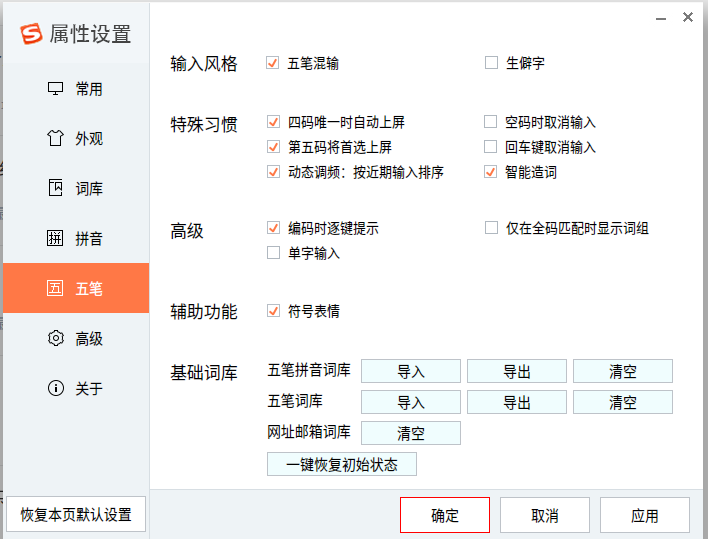Viewport: 708px width, 539px height.
Task: Click the Sogou S logo icon
Action: point(31,34)
